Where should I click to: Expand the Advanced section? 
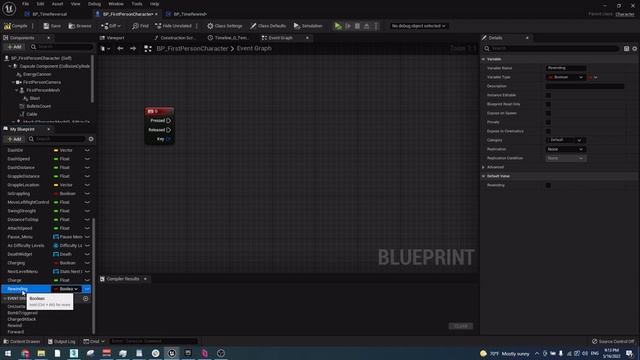483,167
